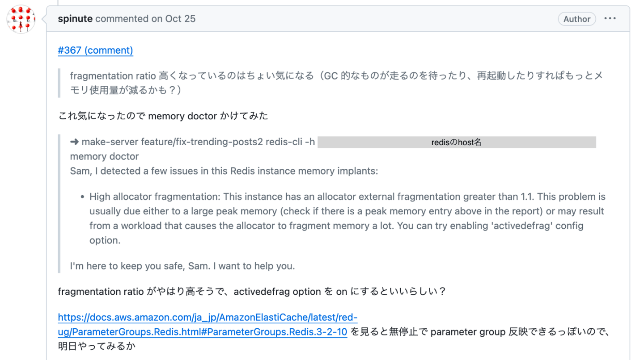Open the #367 (comment) link
This screenshot has width=644, height=360.
(95, 50)
